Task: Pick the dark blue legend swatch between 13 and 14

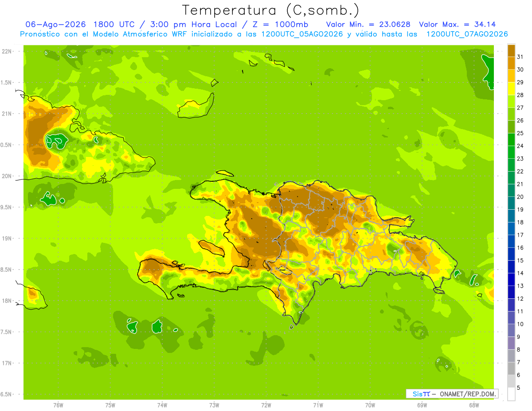Action: pyautogui.click(x=511, y=280)
